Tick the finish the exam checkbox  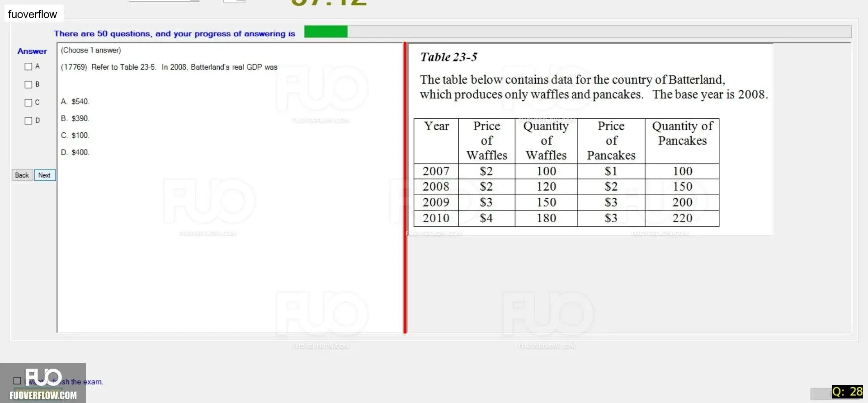point(17,381)
